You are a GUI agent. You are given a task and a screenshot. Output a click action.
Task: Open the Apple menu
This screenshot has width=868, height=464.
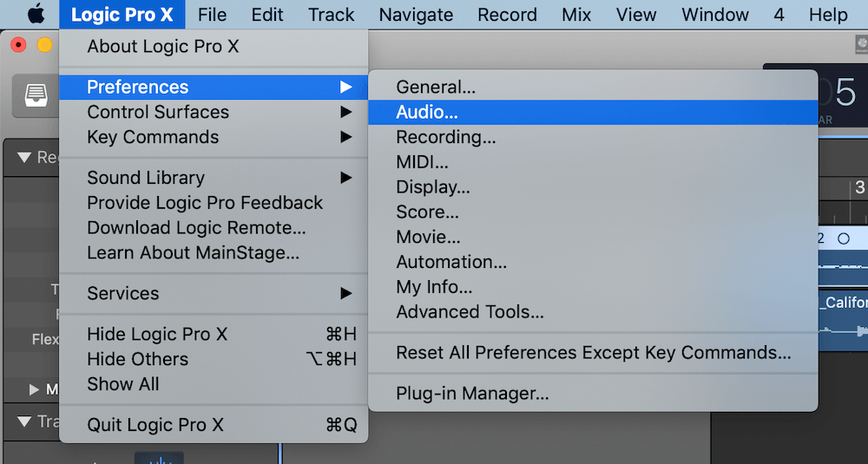coord(36,15)
